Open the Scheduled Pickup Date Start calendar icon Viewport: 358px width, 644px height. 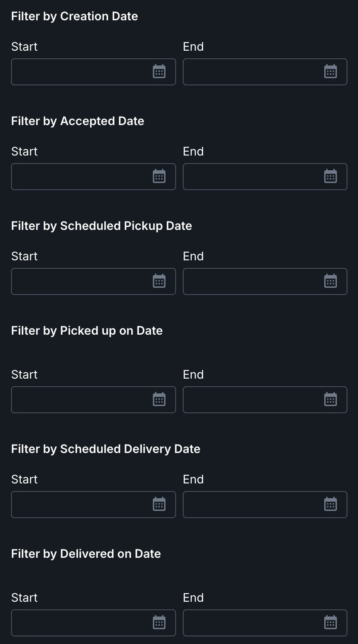click(x=159, y=281)
